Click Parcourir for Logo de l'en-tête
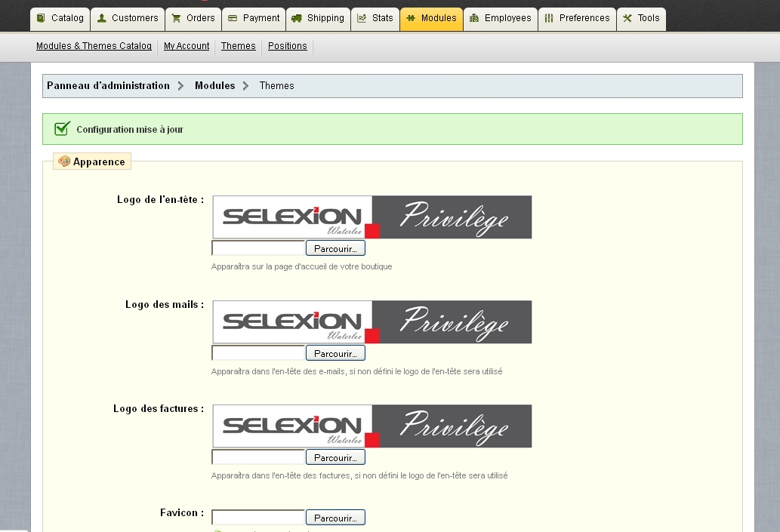780x532 pixels. [x=335, y=248]
